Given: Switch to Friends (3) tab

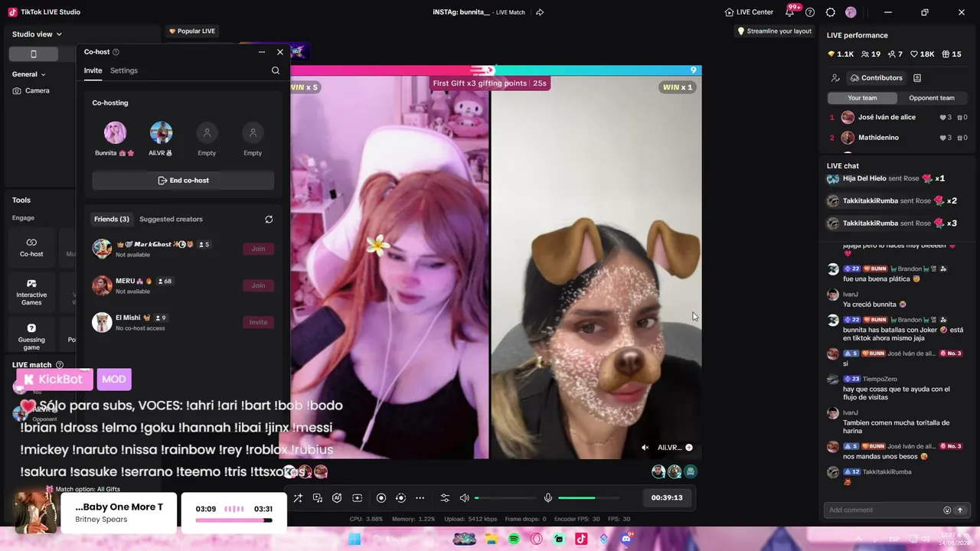Looking at the screenshot, I should pos(112,220).
